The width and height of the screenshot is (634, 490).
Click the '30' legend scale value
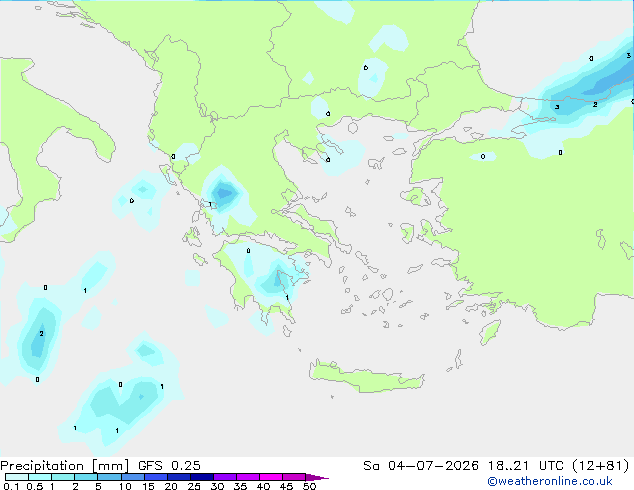pyautogui.click(x=217, y=486)
